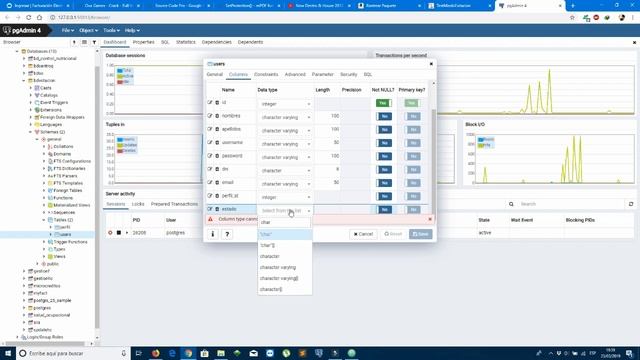Switch to Constraints tab in users dialog
The height and width of the screenshot is (360, 640).
point(266,74)
